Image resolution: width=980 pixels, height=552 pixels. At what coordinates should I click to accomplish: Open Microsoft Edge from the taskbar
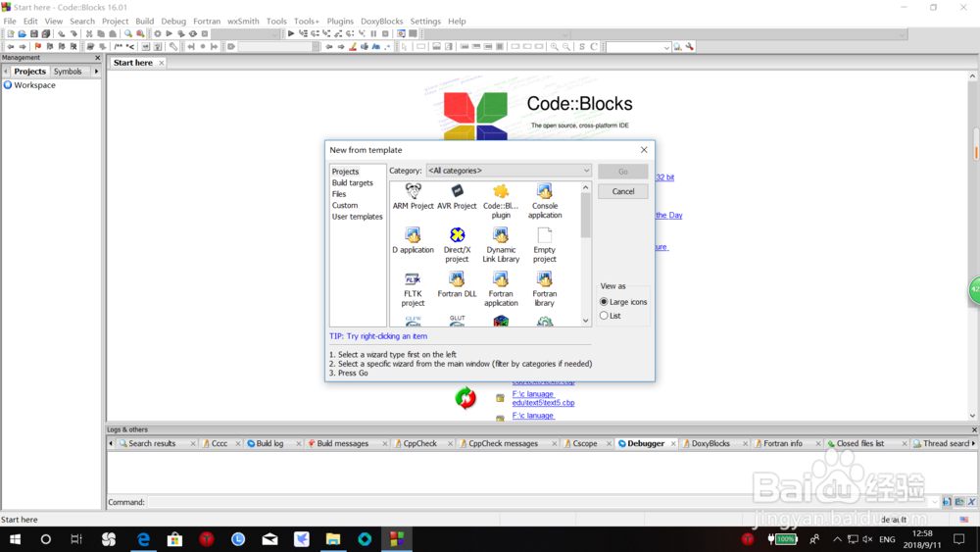[144, 539]
